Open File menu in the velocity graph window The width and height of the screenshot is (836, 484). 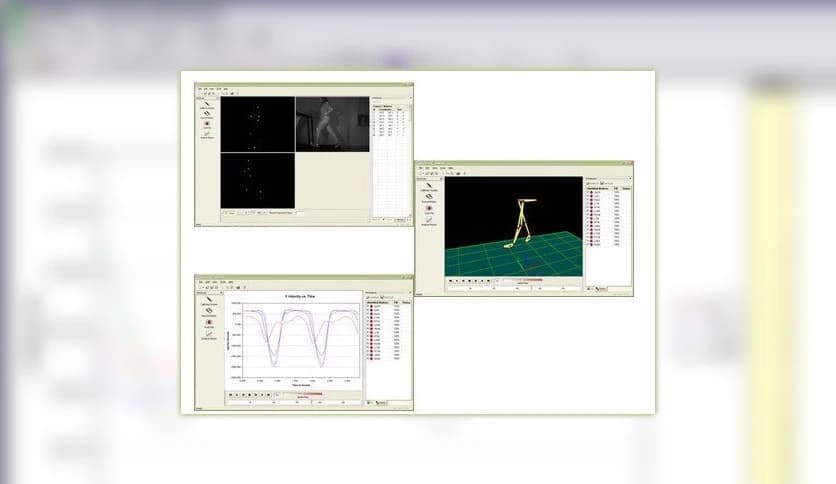[200, 283]
